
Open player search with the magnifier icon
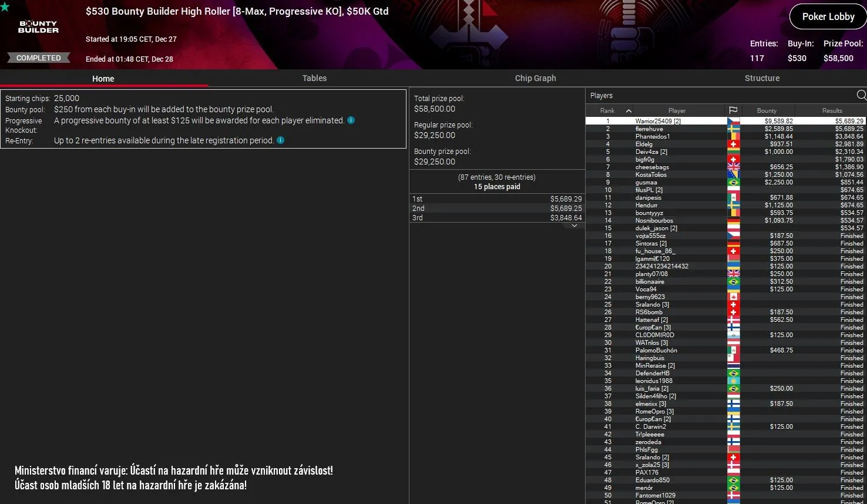(x=861, y=95)
